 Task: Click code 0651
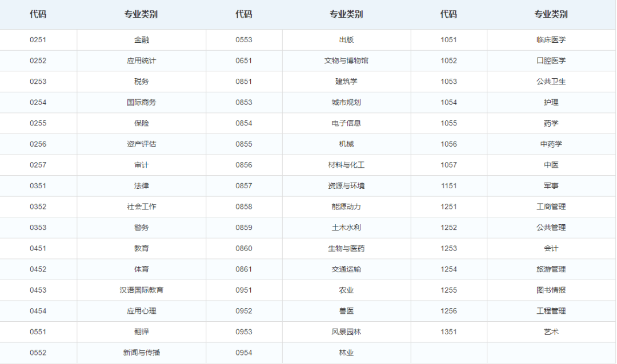point(243,60)
